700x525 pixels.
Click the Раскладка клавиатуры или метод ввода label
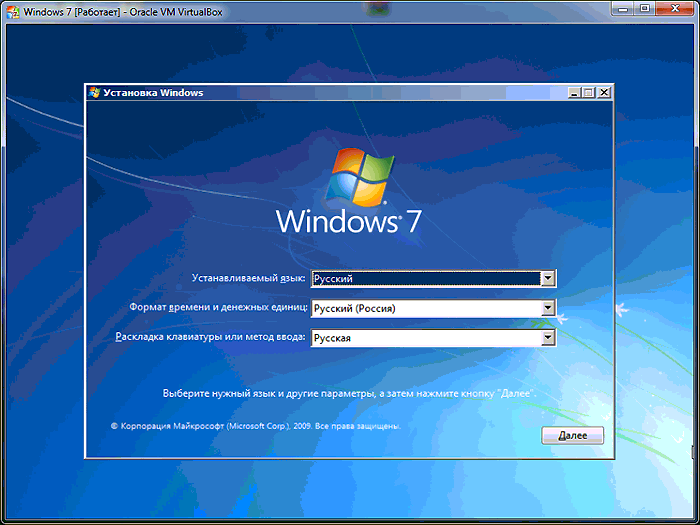[x=211, y=337]
